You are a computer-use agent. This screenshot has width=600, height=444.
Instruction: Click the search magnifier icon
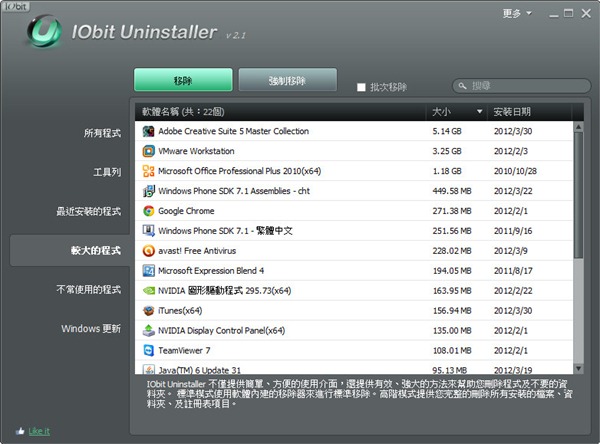click(x=462, y=86)
